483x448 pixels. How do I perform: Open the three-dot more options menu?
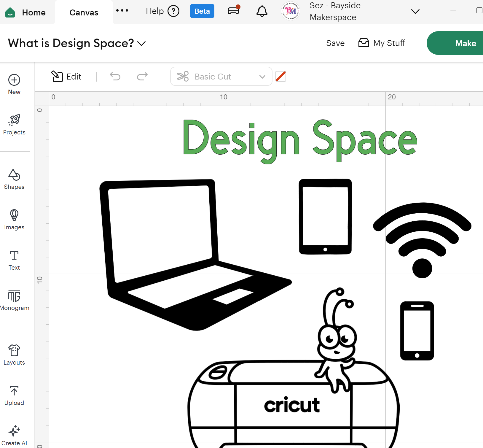(x=122, y=11)
